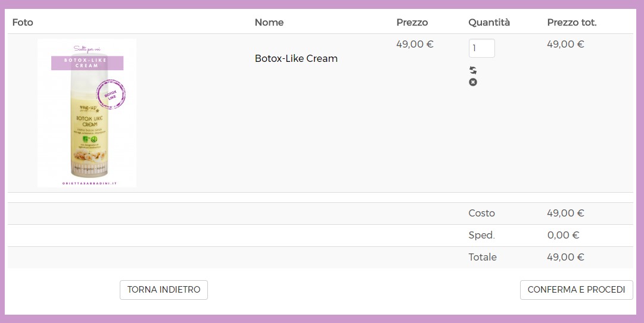
Task: Click the Botox-Like Cream product name
Action: (296, 58)
